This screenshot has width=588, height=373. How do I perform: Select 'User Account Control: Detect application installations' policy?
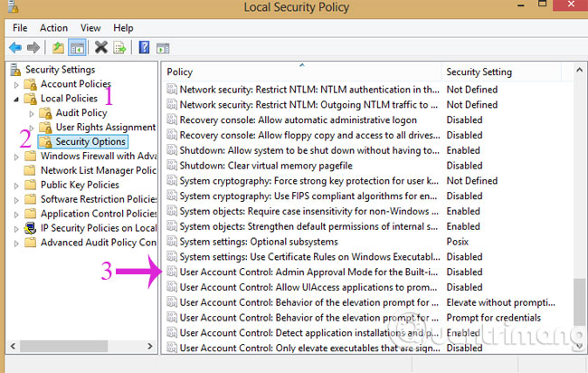click(309, 333)
